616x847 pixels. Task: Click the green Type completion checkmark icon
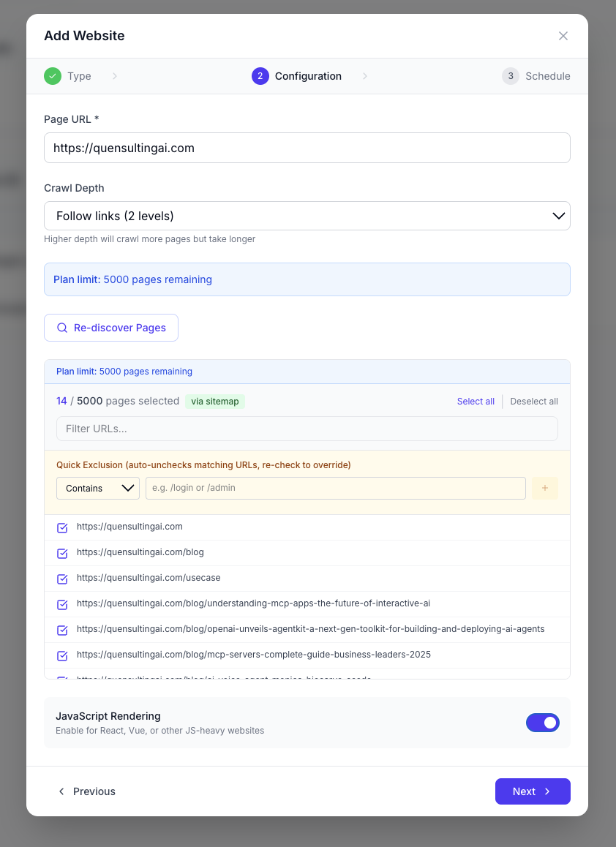coord(52,75)
